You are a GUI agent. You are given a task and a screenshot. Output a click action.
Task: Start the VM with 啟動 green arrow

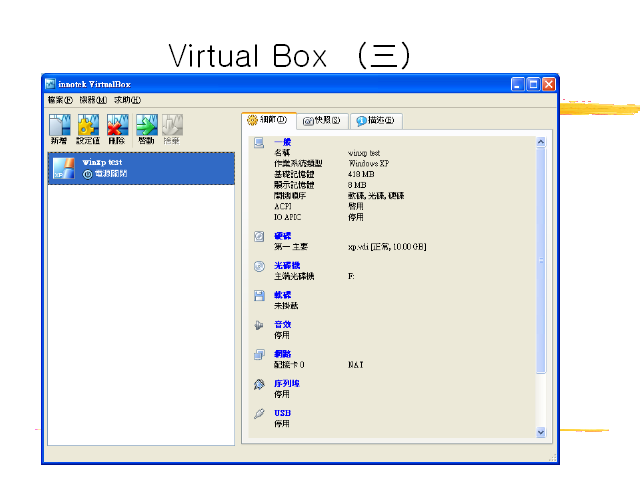click(147, 125)
